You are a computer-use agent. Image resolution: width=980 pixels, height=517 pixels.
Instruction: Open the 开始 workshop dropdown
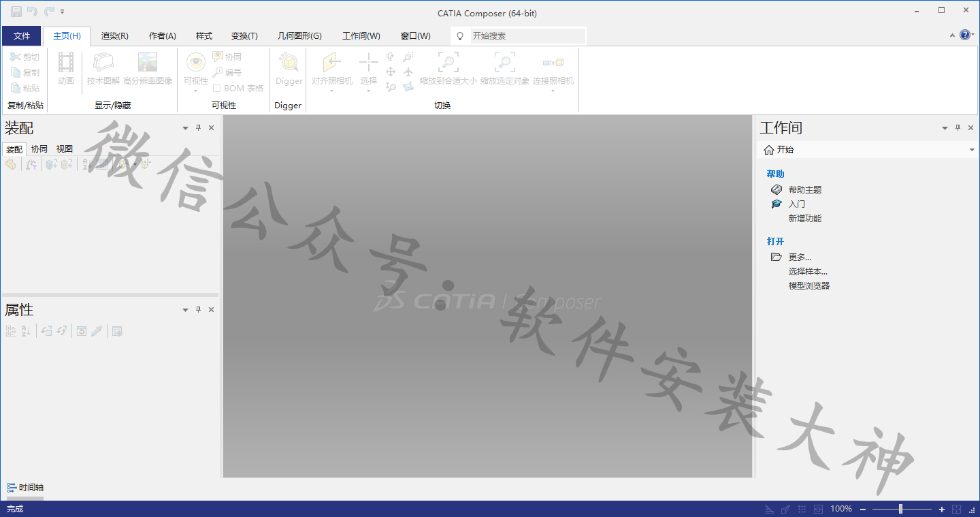tap(868, 150)
